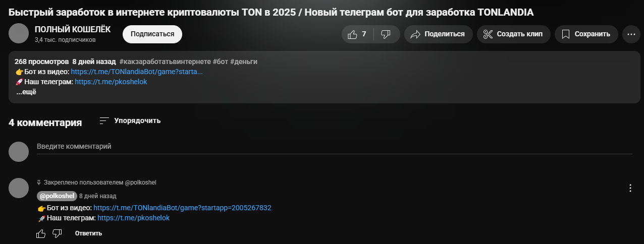Click the pinned commenter's avatar
This screenshot has height=244, width=644.
pyautogui.click(x=19, y=188)
